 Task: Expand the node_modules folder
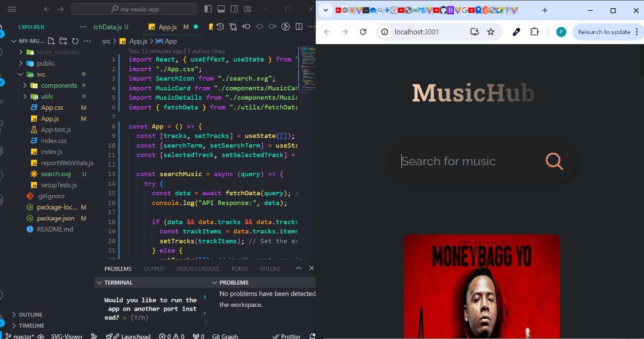pyautogui.click(x=21, y=52)
